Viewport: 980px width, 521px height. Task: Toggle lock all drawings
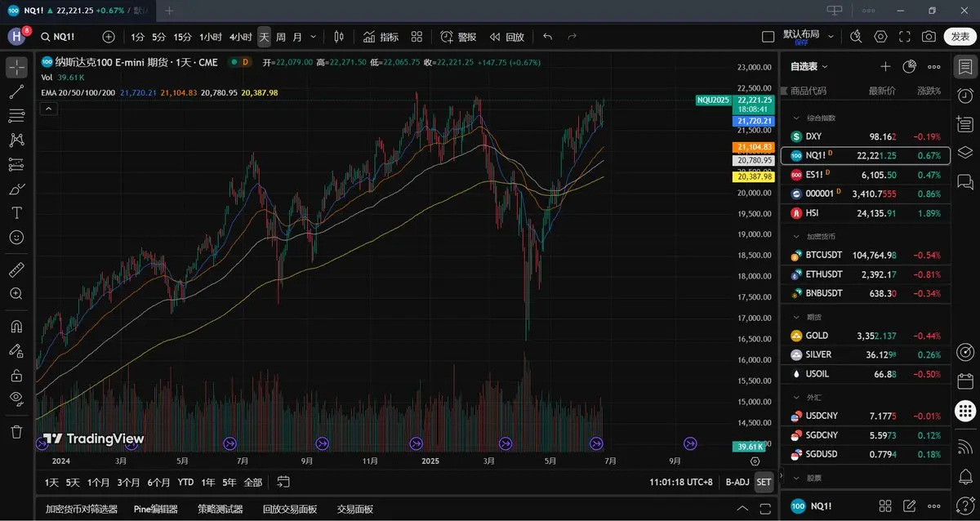[x=16, y=376]
